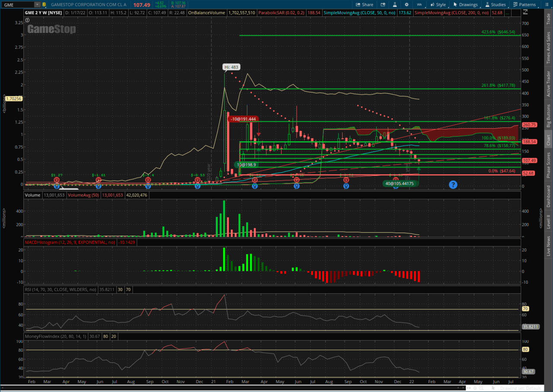Click the SimpleMovingAvg (CLOSE, 200, 0, no) label

click(x=451, y=13)
